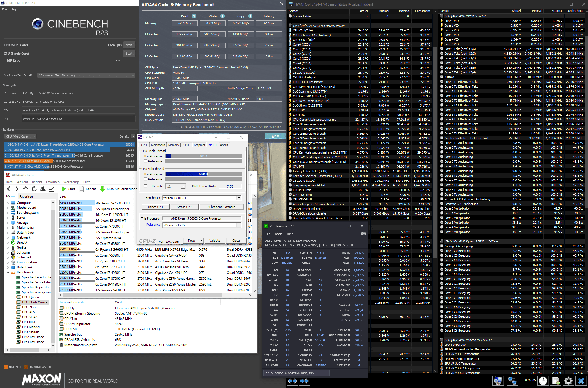The image size is (588, 388).
Task: Click the HWiNFO settings gear icon
Action: [568, 381]
